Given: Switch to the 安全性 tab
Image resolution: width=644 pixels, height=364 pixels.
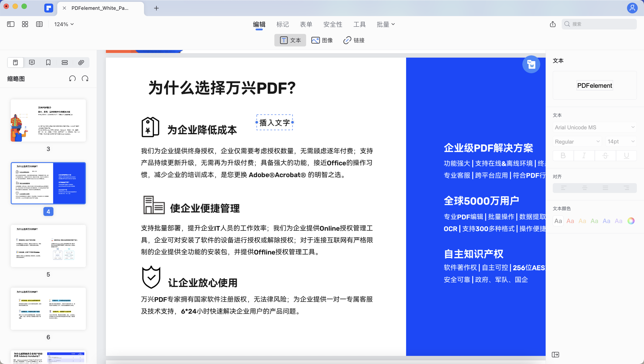Looking at the screenshot, I should click(333, 24).
